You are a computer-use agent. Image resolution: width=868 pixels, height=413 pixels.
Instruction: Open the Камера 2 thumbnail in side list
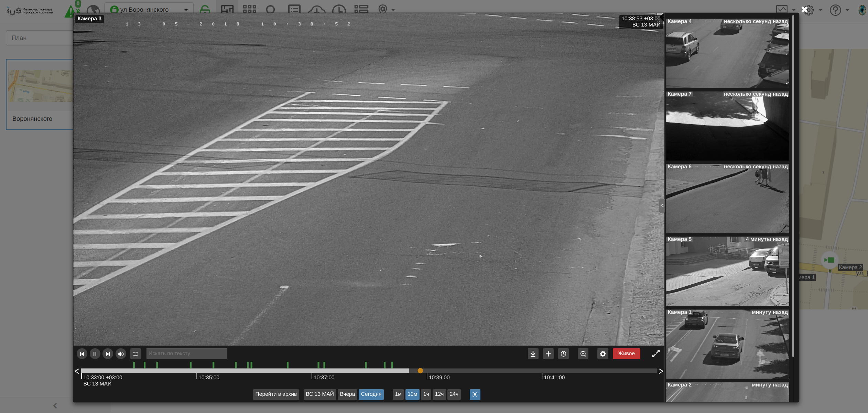point(727,392)
